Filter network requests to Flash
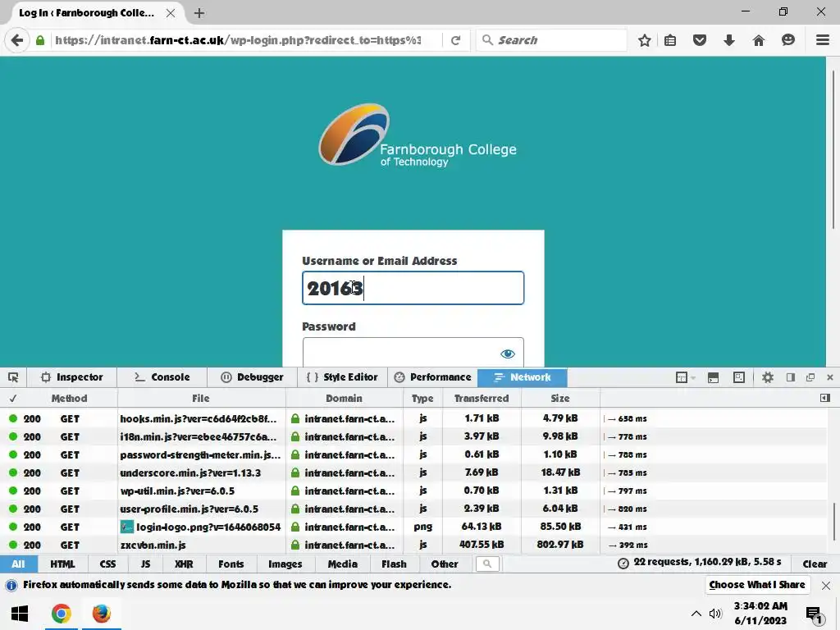The width and height of the screenshot is (840, 630). click(x=394, y=564)
